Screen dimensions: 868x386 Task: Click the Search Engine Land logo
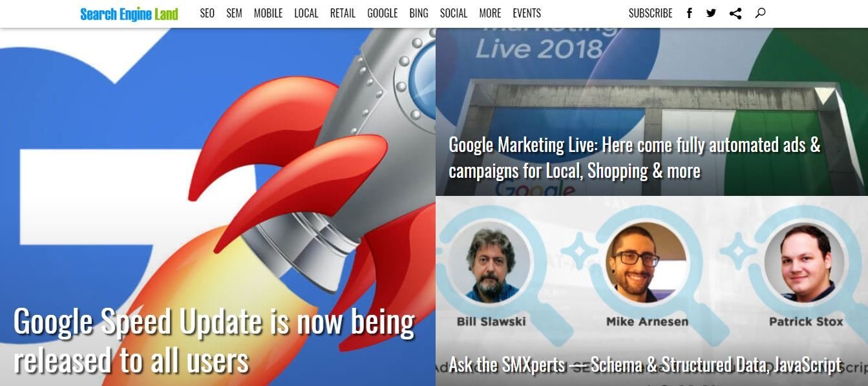pyautogui.click(x=129, y=14)
